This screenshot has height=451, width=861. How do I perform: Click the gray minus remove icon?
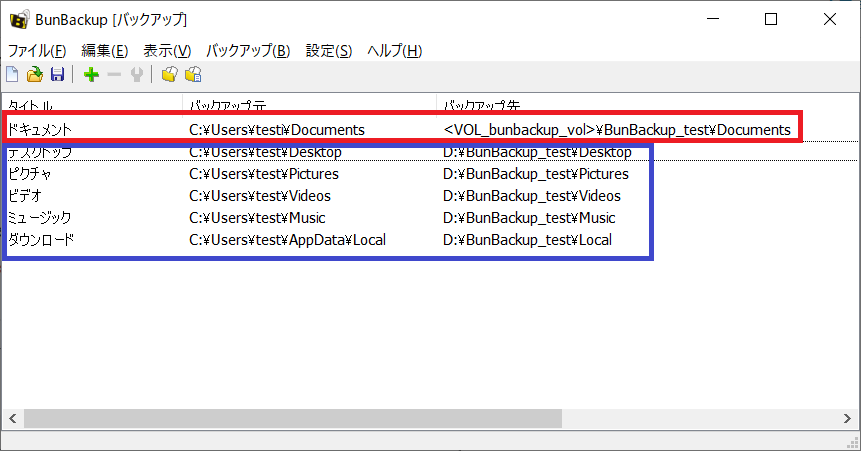click(x=114, y=74)
